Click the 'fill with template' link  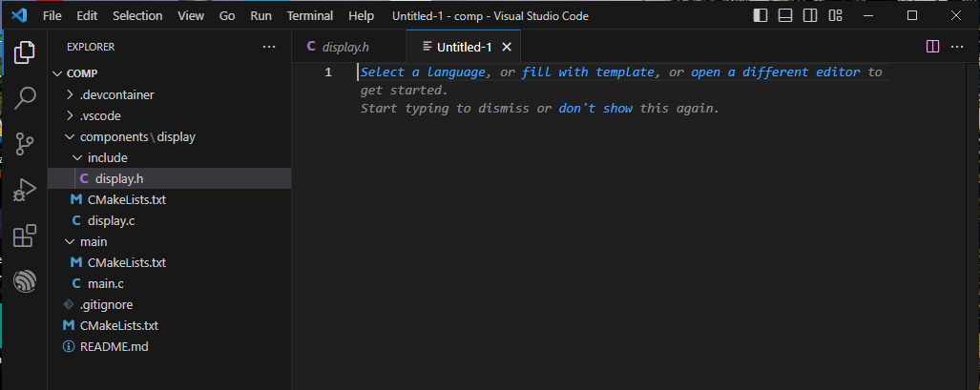[x=588, y=72]
